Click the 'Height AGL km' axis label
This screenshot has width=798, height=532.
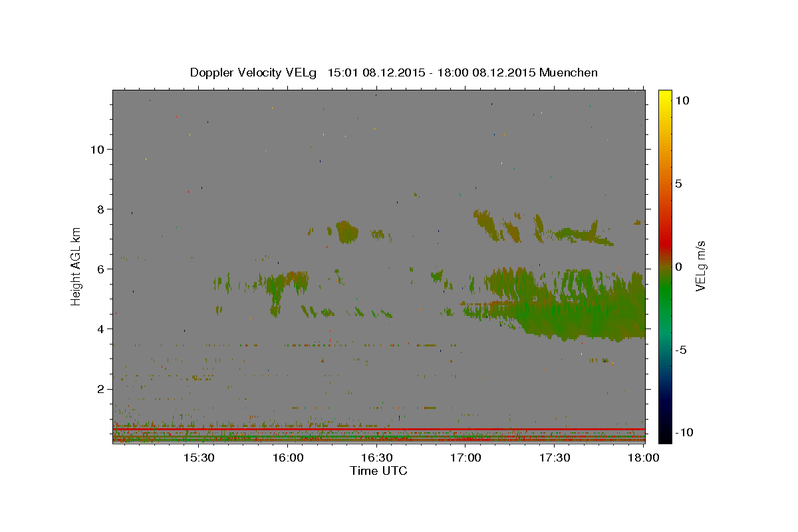point(76,266)
